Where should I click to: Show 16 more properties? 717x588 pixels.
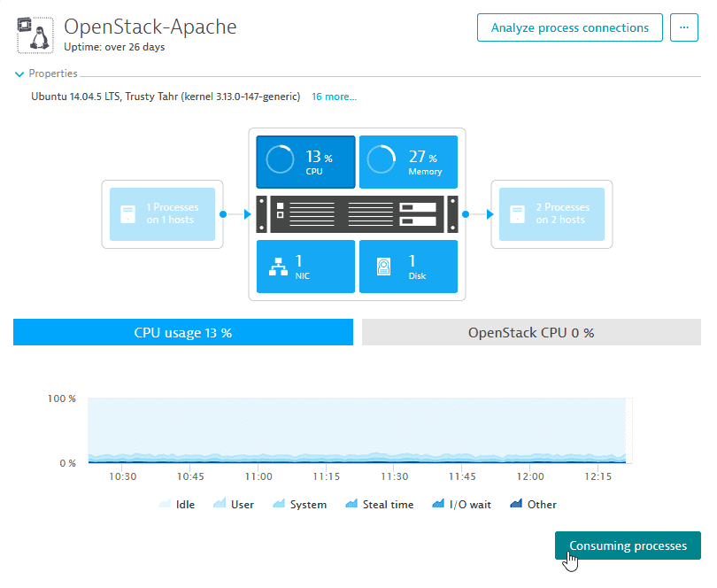point(334,97)
